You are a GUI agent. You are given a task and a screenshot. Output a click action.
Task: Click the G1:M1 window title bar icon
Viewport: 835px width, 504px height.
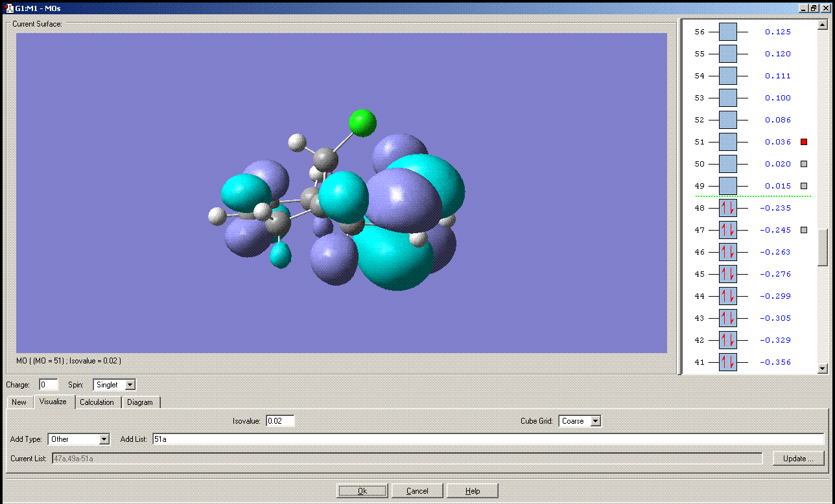(x=9, y=8)
